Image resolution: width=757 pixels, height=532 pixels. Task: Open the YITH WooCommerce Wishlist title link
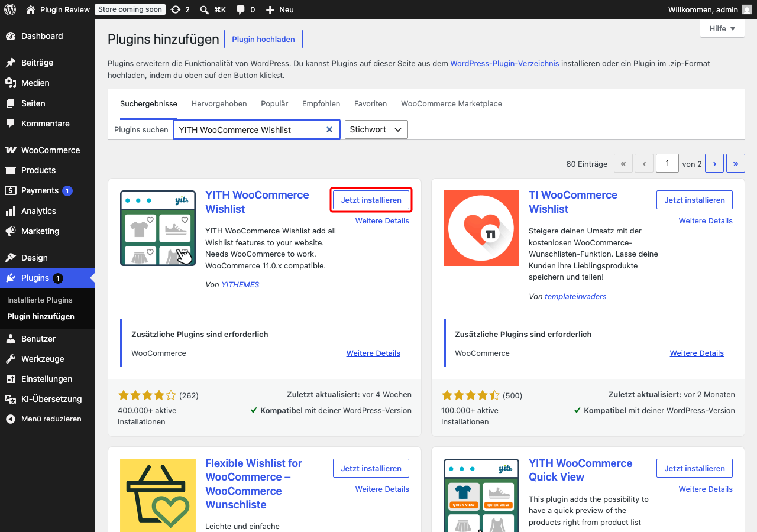pos(257,202)
